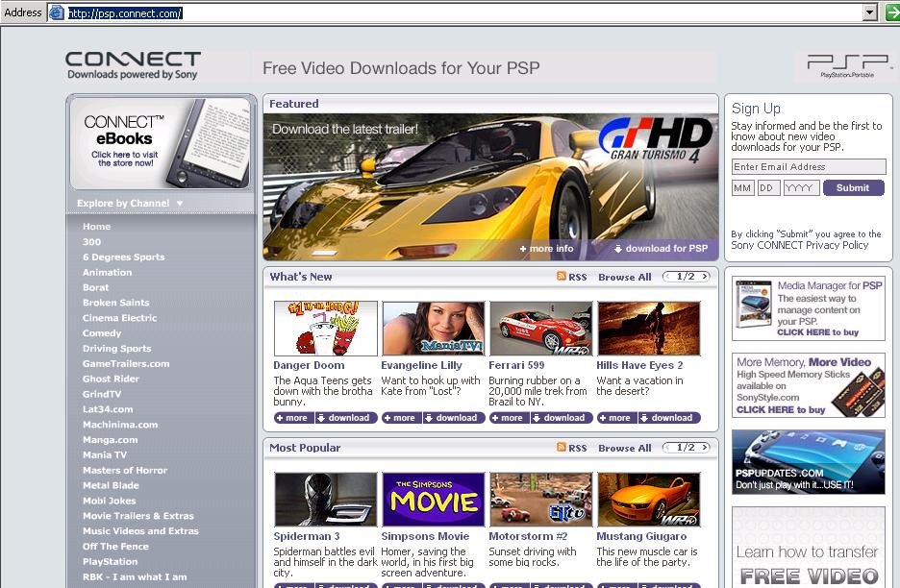The image size is (900, 588).
Task: Visit the CONNECT eBooks store banner
Action: pyautogui.click(x=161, y=143)
